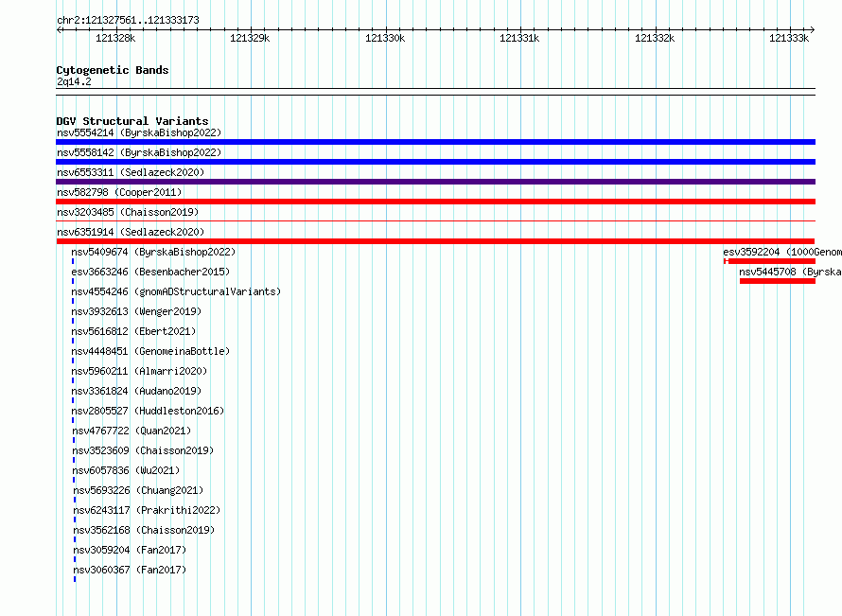This screenshot has width=842, height=616.
Task: Click the chr2:121327561..121333173 coordinate label
Action: click(128, 20)
